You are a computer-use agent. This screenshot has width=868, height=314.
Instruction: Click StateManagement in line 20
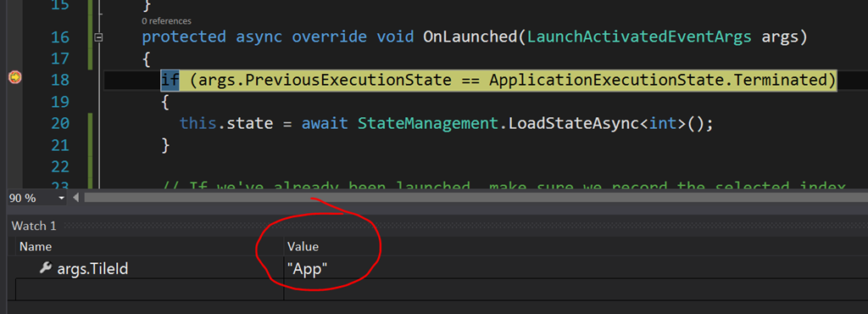tap(428, 123)
